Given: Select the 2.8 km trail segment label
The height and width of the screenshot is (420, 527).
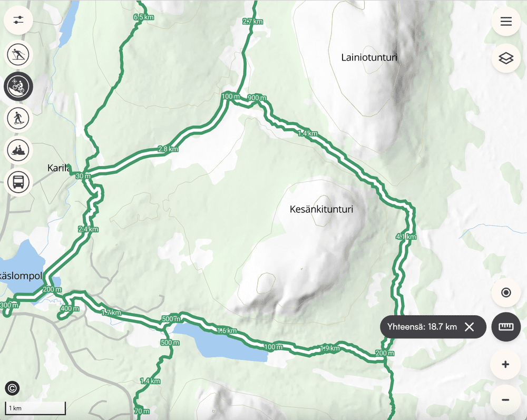Looking at the screenshot, I should click(x=168, y=149).
